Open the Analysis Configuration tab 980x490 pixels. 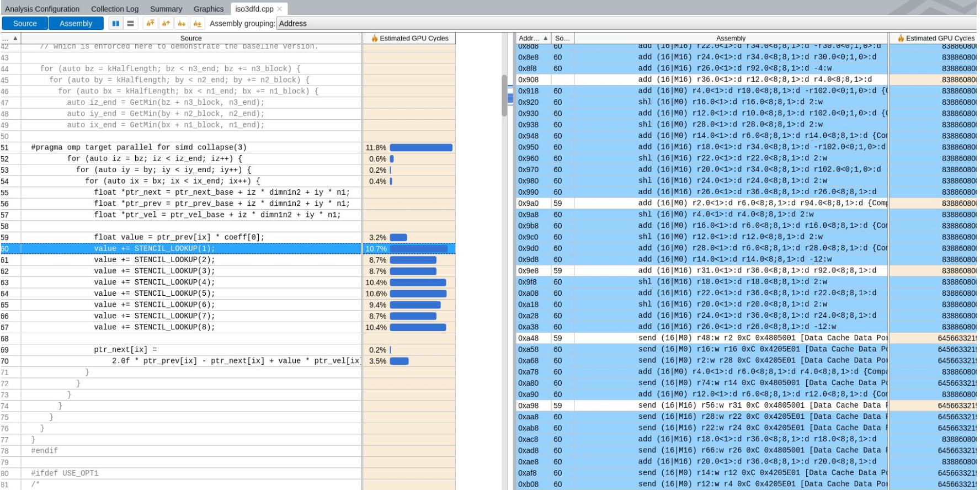[42, 9]
